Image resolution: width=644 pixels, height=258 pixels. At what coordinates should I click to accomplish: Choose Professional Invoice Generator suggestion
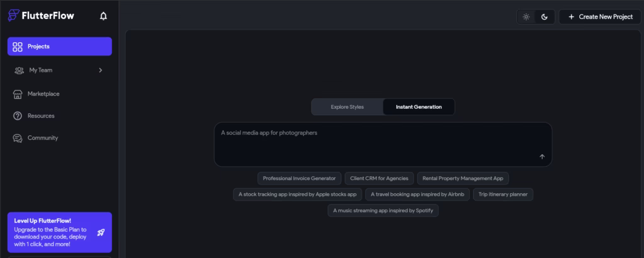(x=299, y=178)
